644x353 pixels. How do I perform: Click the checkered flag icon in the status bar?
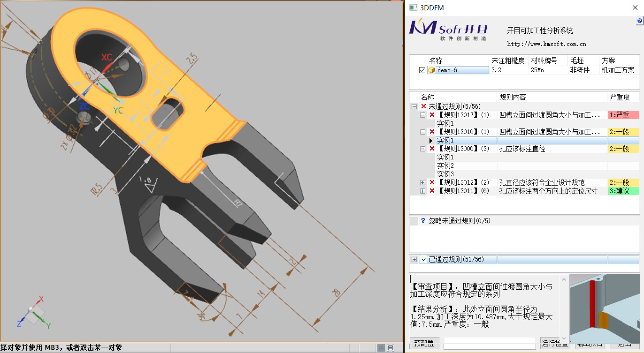tap(381, 347)
